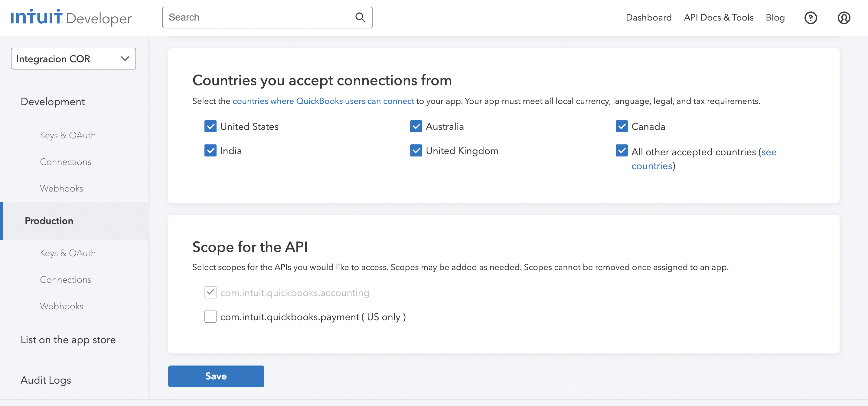
Task: Uncheck the Canada checkbox
Action: click(x=621, y=127)
